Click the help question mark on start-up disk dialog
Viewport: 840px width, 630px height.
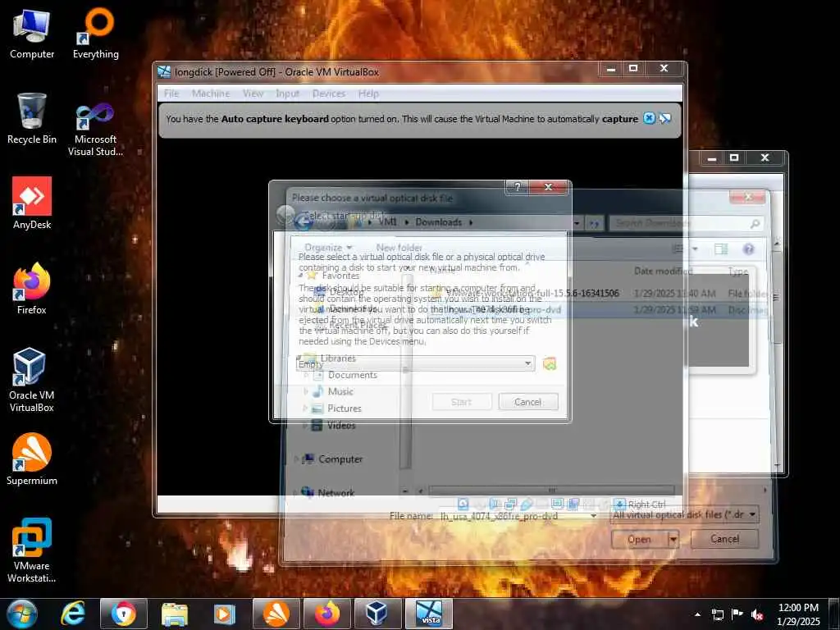517,186
